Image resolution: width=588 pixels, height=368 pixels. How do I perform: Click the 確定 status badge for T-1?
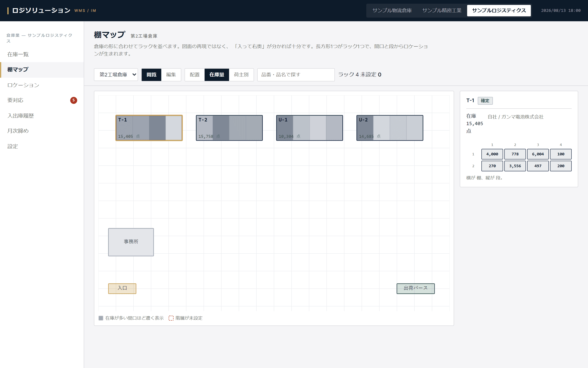pyautogui.click(x=485, y=101)
